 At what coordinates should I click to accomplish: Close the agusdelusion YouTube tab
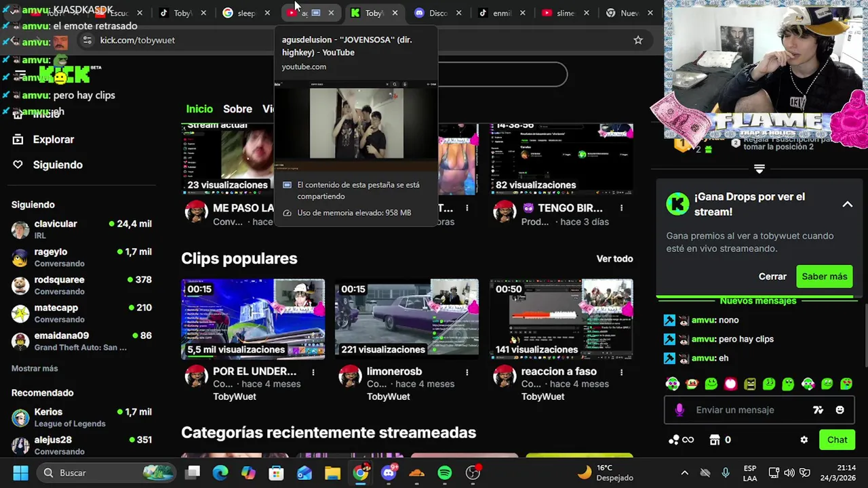331,13
